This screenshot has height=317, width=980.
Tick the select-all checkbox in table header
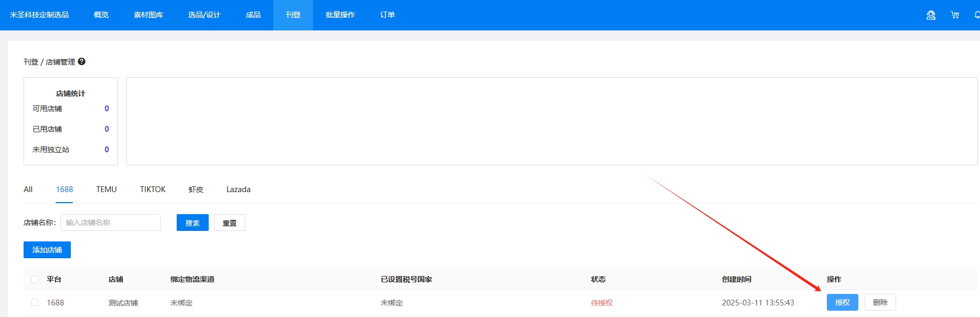35,279
